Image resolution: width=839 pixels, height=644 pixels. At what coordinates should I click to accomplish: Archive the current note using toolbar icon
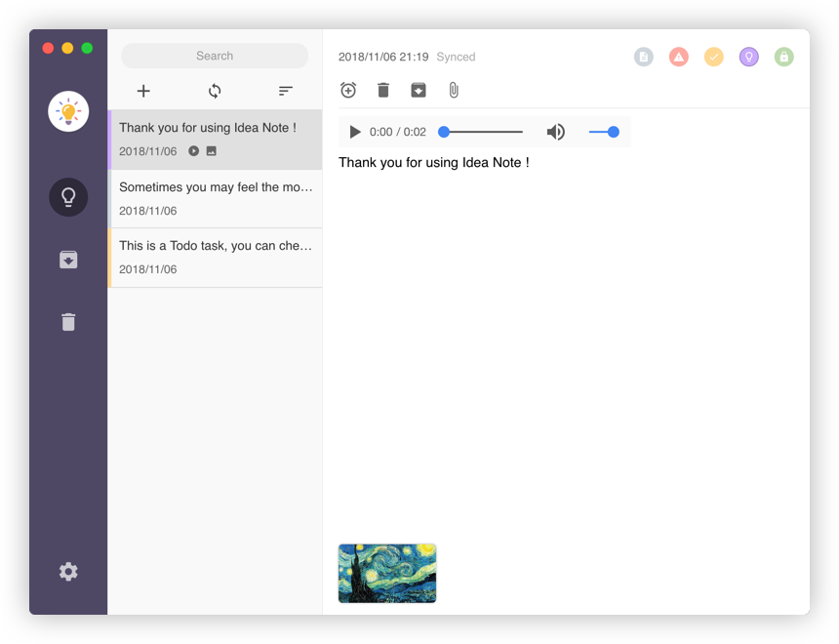pos(419,90)
